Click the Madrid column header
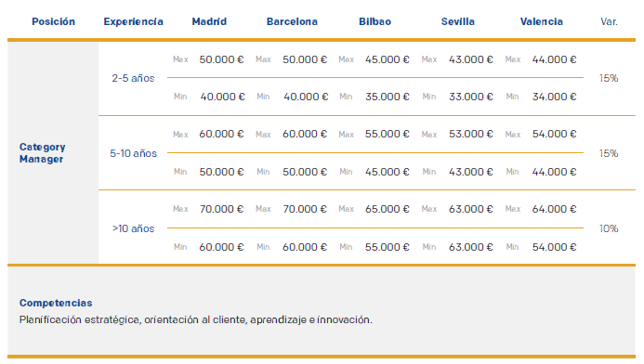The width and height of the screenshot is (644, 364). click(x=209, y=21)
